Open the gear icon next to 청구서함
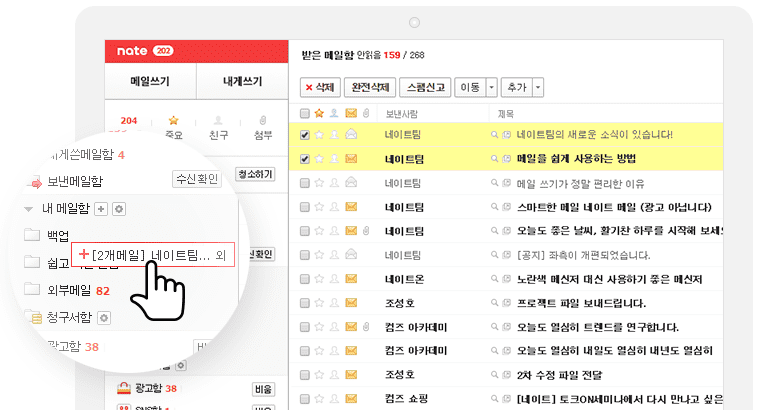This screenshot has width=763, height=410. pos(104,318)
